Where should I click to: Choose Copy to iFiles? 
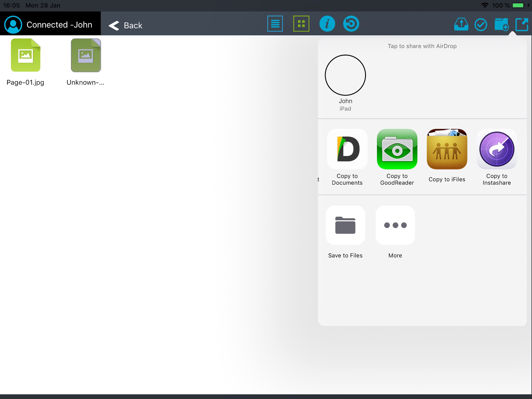(447, 149)
